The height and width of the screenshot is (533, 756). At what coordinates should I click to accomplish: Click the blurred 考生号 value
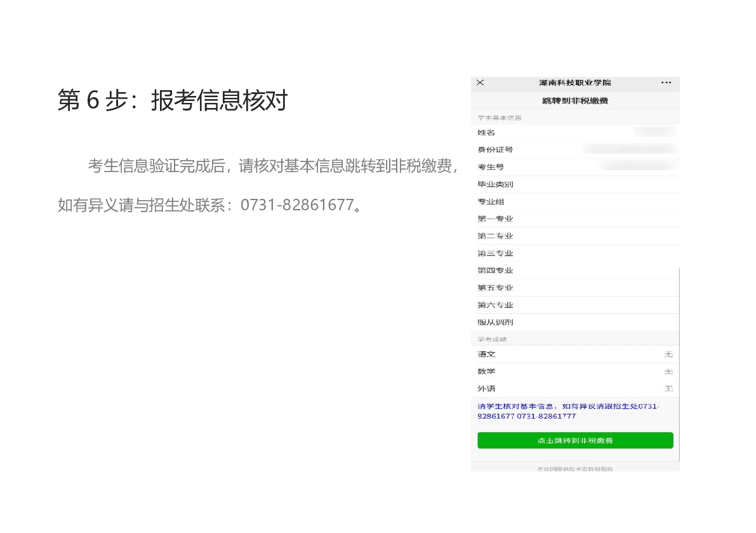click(x=637, y=166)
